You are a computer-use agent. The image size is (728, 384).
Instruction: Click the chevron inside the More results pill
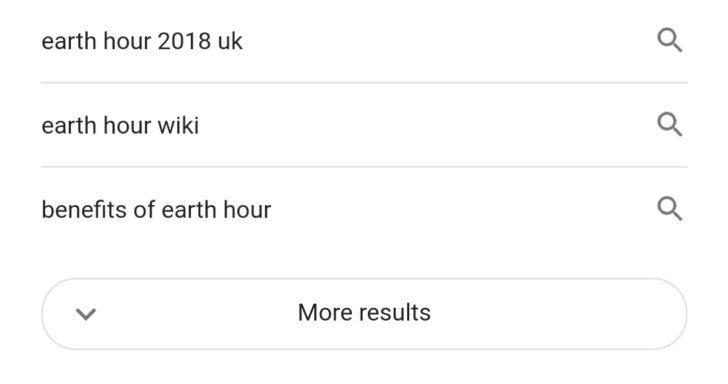tap(86, 314)
